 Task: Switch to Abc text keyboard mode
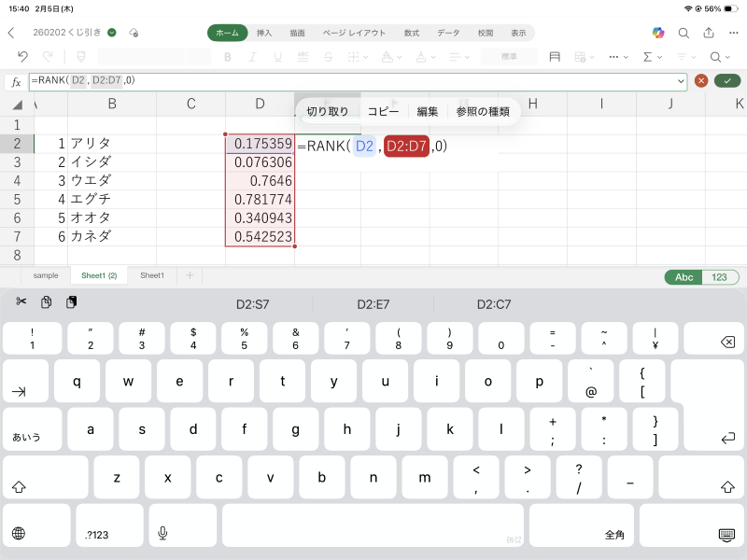(684, 277)
